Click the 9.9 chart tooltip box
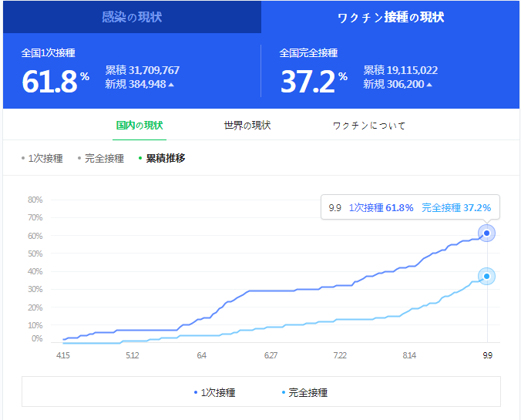Viewport: 521px width, 420px height. [x=409, y=207]
